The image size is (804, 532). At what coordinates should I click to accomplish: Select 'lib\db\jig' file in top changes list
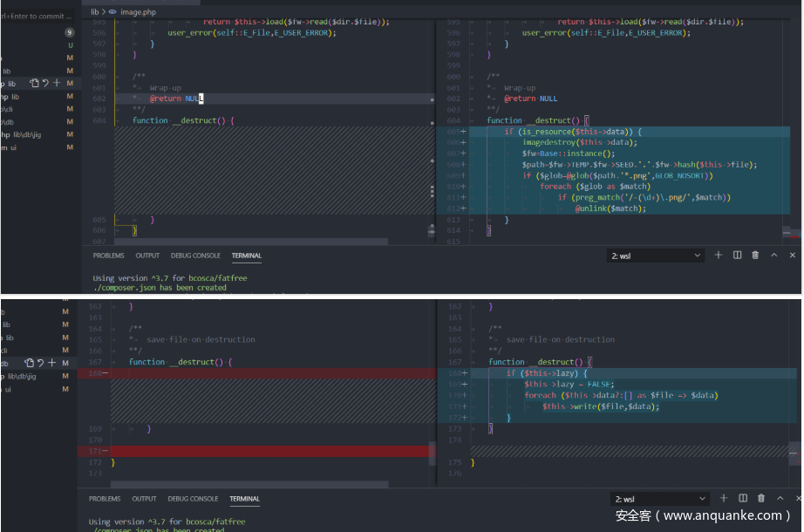point(26,134)
